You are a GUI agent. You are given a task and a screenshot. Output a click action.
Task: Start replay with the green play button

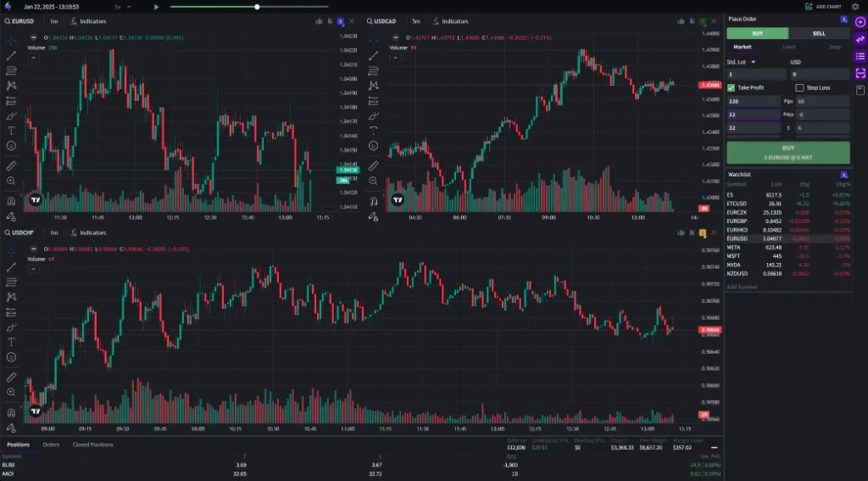[x=156, y=7]
